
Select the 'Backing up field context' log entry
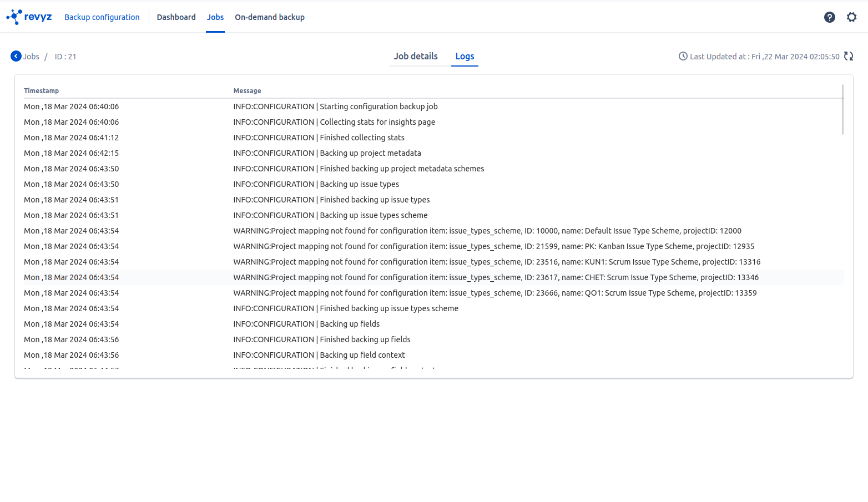point(319,355)
